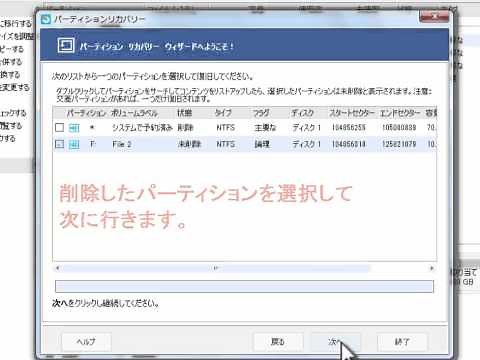The height and width of the screenshot is (360, 480).
Task: Click the F: drive letter cell
Action: (x=92, y=144)
